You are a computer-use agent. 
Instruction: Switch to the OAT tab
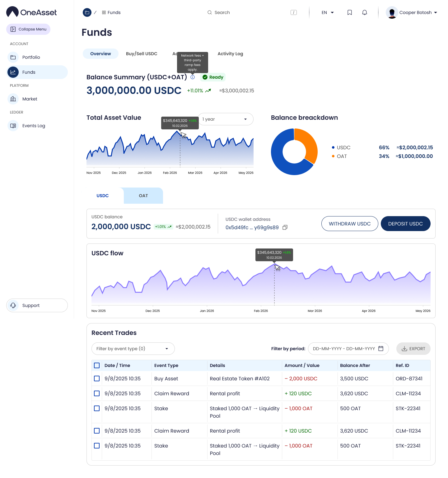143,196
